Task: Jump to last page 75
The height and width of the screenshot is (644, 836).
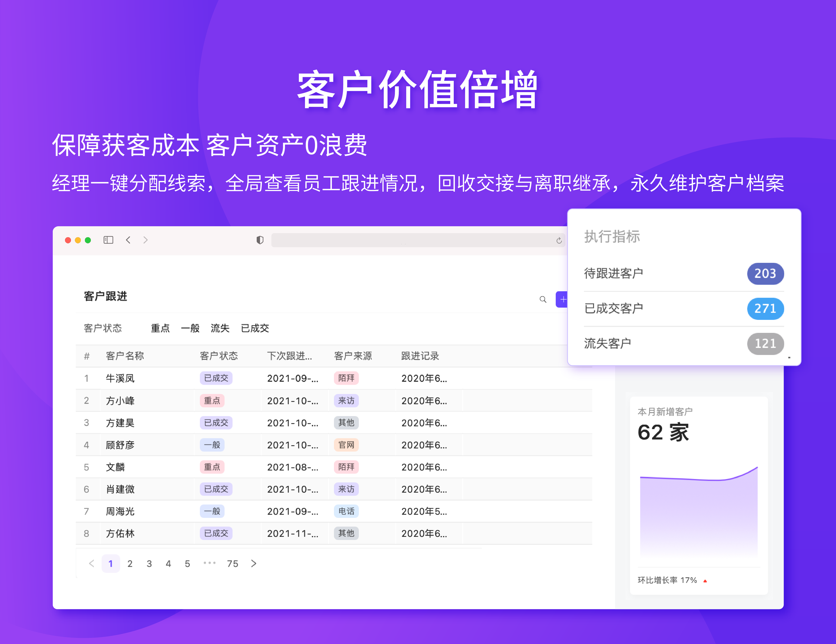Action: pyautogui.click(x=232, y=564)
